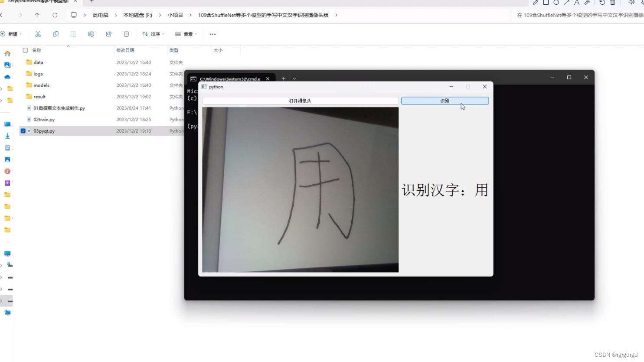644x362 pixels.
Task: Toggle the select-all checkbox in the name column header
Action: point(25,50)
